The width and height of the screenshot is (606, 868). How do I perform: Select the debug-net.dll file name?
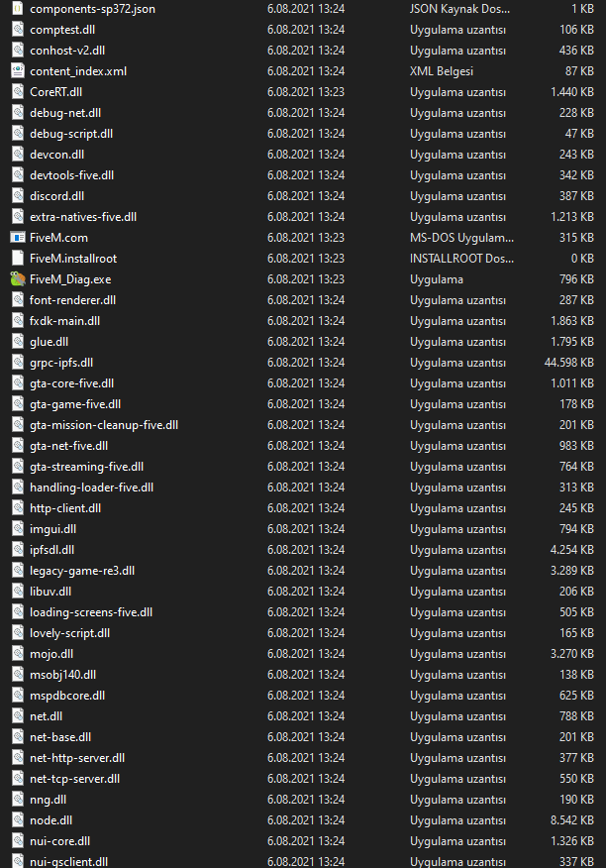[x=65, y=113]
